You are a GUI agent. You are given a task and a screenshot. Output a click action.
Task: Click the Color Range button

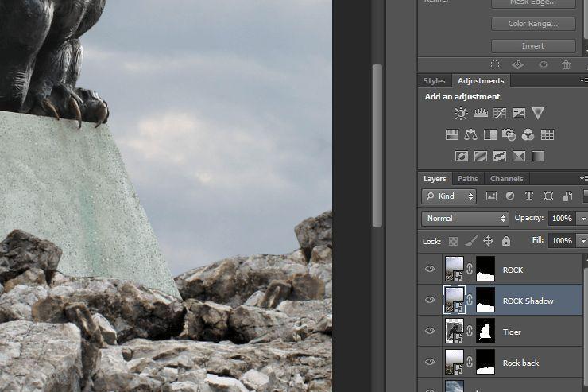(x=532, y=24)
